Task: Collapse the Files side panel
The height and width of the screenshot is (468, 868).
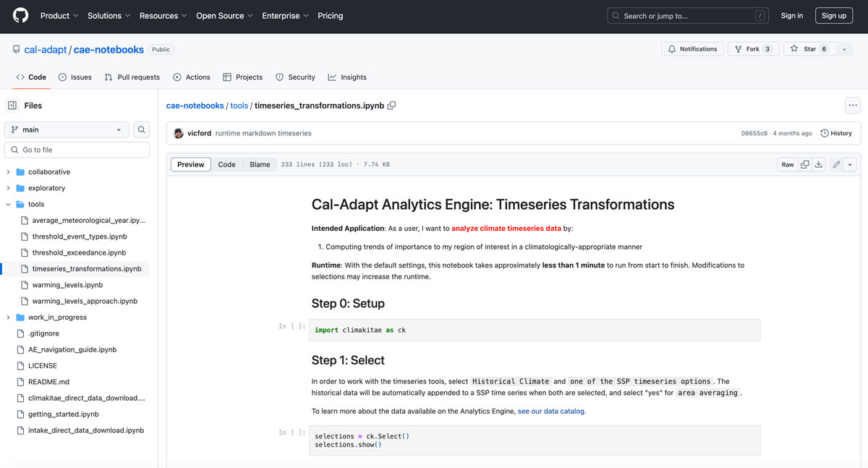Action: [12, 105]
